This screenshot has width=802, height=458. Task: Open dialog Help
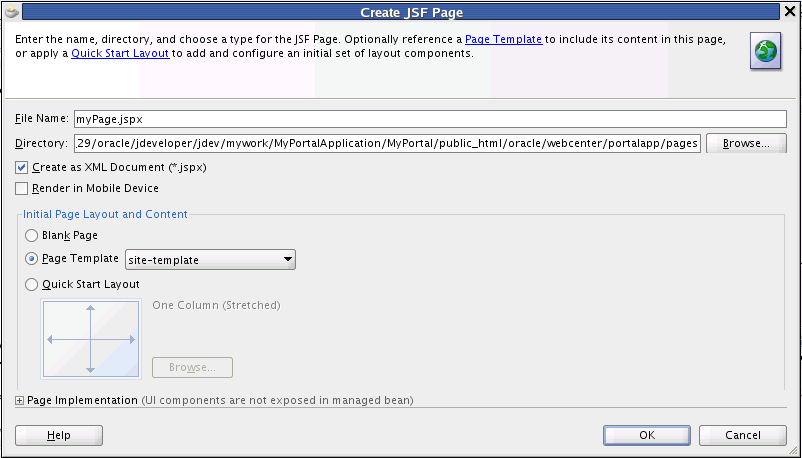tap(59, 435)
